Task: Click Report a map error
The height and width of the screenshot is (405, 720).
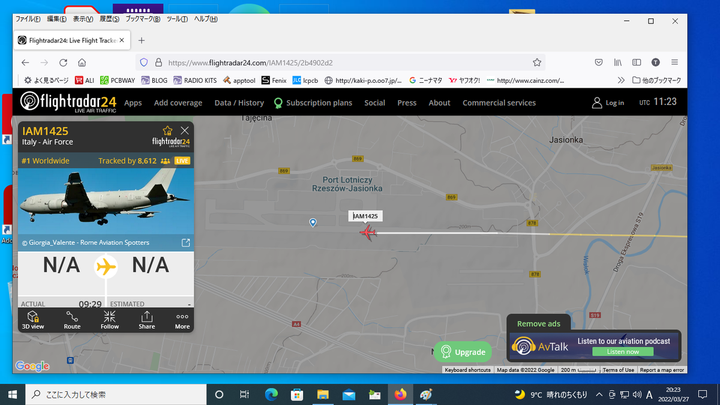Action: [x=662, y=370]
